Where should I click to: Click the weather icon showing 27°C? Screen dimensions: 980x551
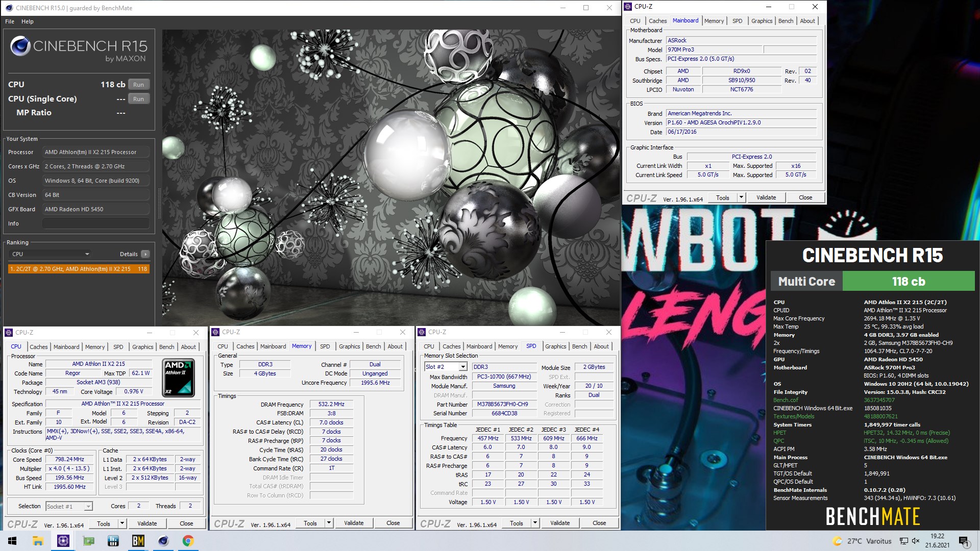pos(837,541)
